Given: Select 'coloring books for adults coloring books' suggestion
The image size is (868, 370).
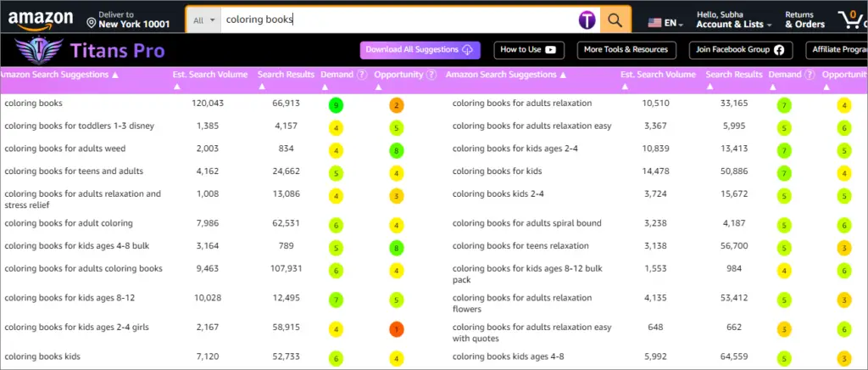Looking at the screenshot, I should [84, 269].
